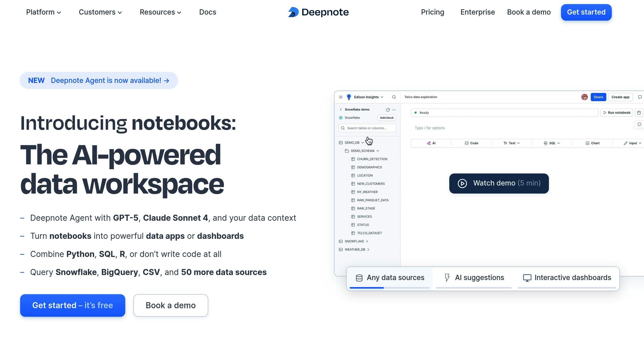Open the hamburger menu in notebook preview
Screen dimensions: 644x362
(x=341, y=97)
